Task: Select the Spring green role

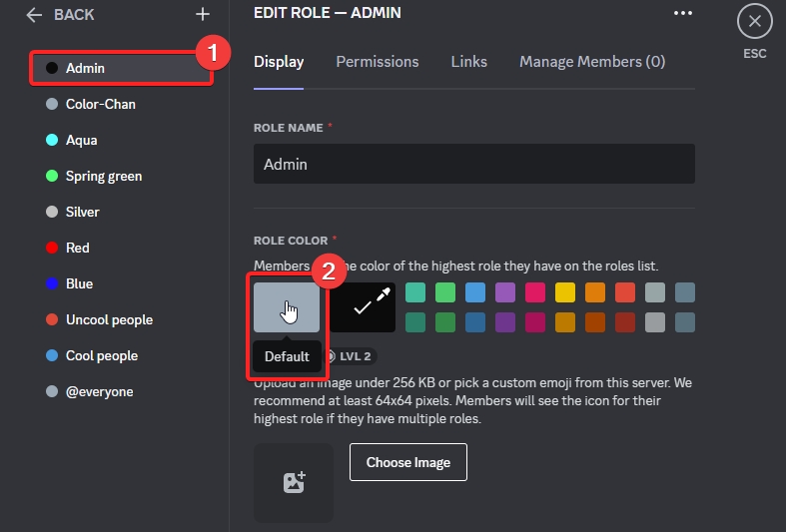Action: (x=104, y=176)
